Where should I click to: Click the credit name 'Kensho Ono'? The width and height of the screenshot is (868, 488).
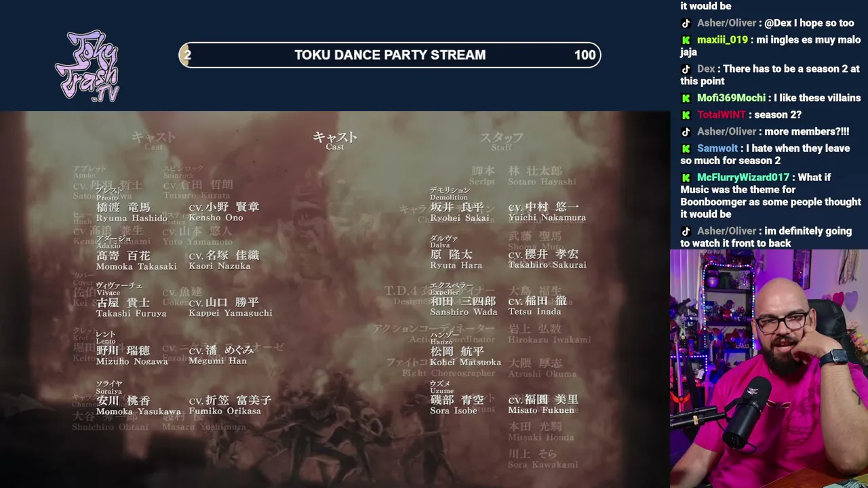pyautogui.click(x=216, y=218)
